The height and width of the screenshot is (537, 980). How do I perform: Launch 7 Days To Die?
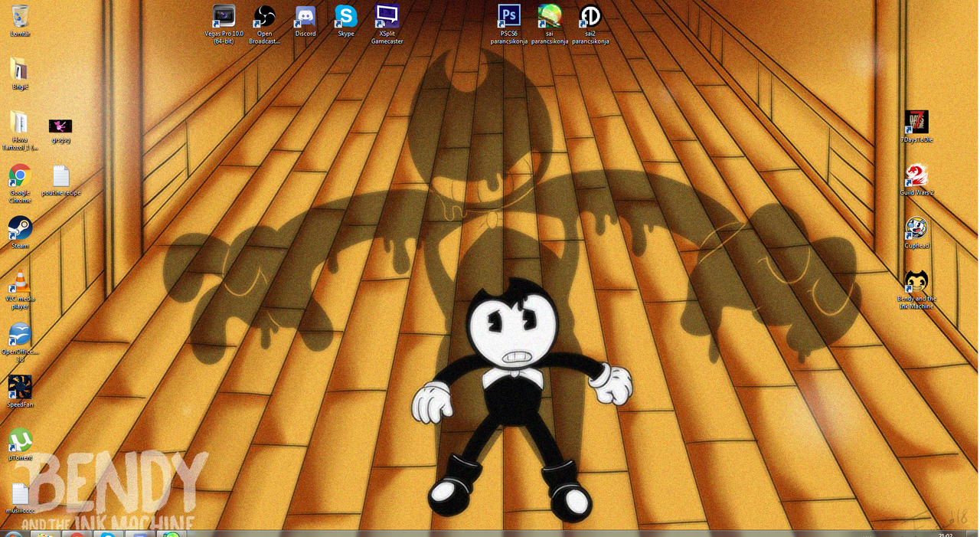click(916, 123)
